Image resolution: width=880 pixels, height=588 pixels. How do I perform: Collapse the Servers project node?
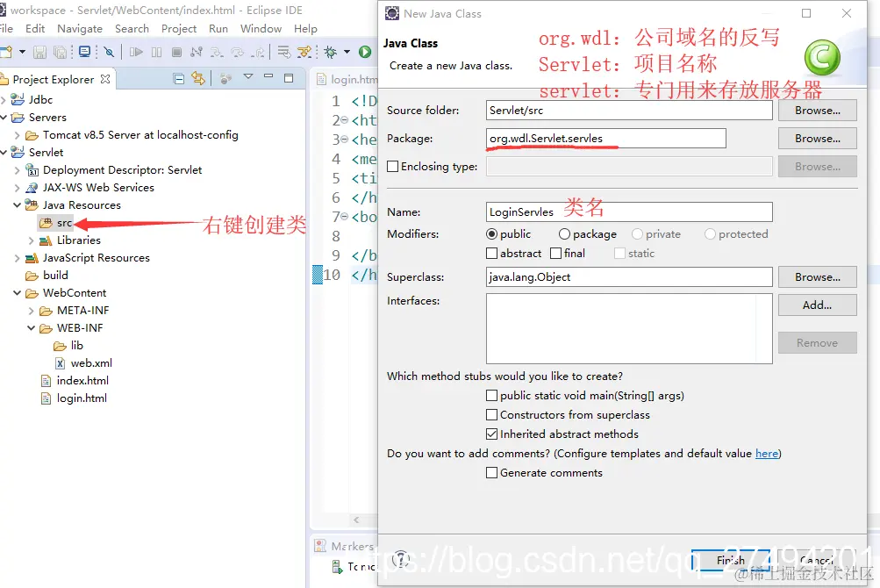[x=4, y=118]
